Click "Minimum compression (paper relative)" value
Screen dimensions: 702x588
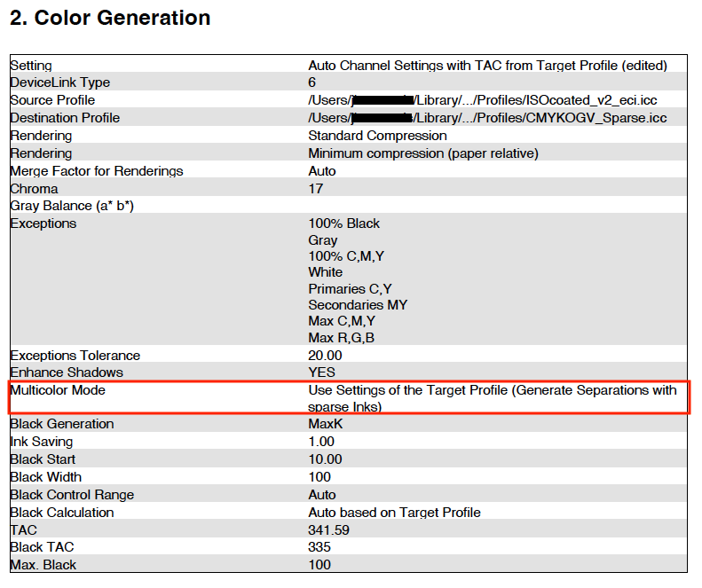(422, 153)
